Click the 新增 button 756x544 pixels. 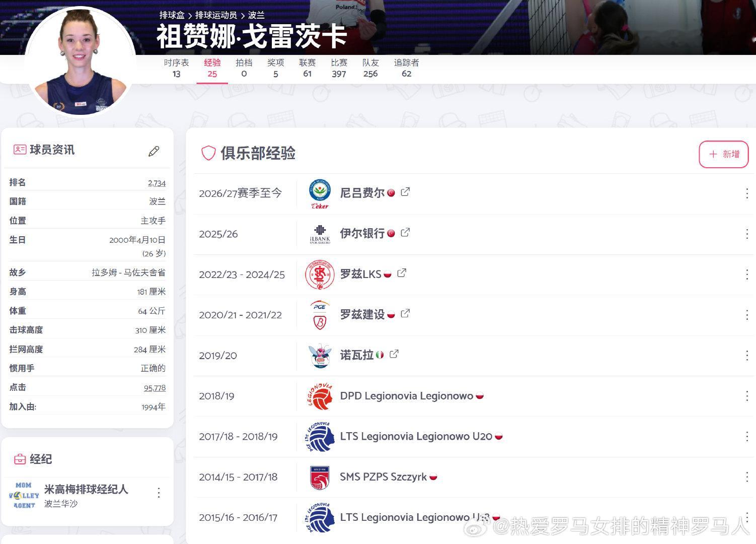click(x=724, y=154)
